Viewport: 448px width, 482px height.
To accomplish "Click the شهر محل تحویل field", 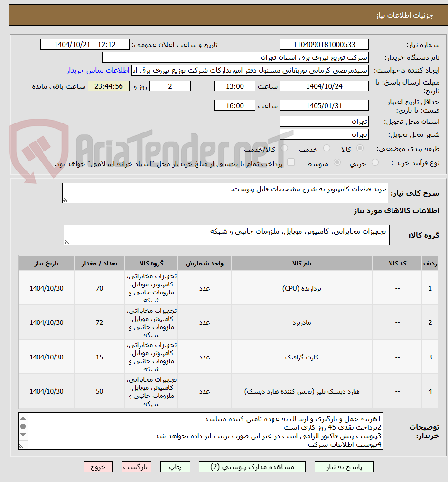I will coord(324,134).
